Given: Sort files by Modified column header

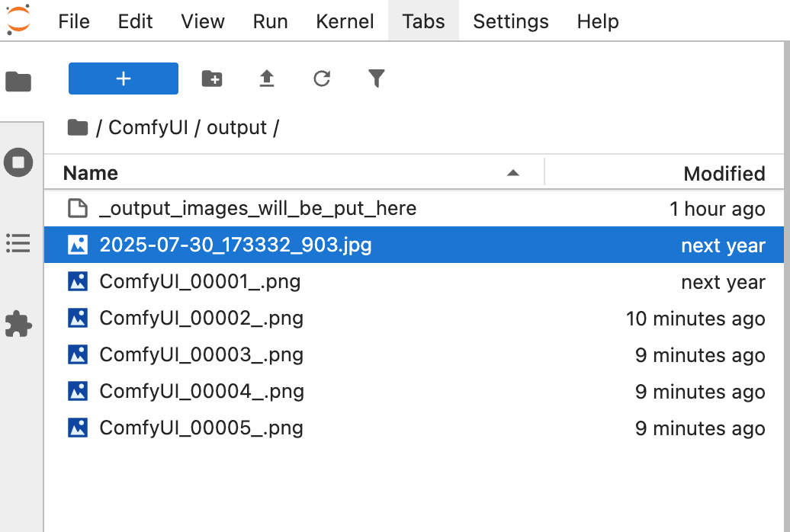Looking at the screenshot, I should pyautogui.click(x=664, y=173).
